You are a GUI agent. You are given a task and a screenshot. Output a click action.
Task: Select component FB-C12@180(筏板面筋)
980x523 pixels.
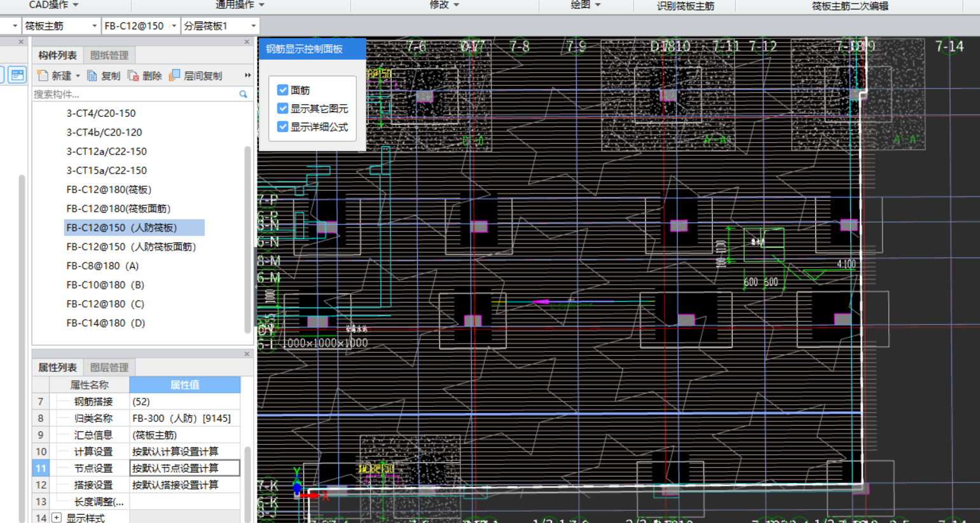[118, 208]
